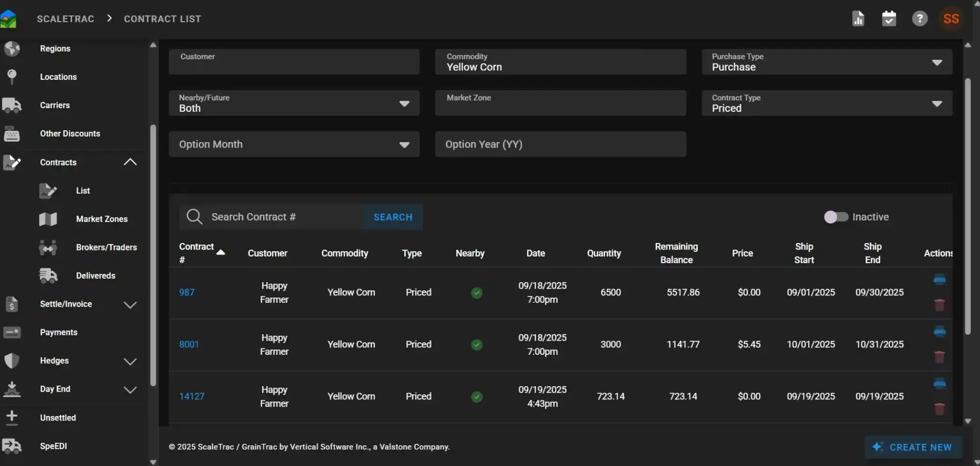Open the Help question mark icon
The image size is (980, 466).
(920, 18)
